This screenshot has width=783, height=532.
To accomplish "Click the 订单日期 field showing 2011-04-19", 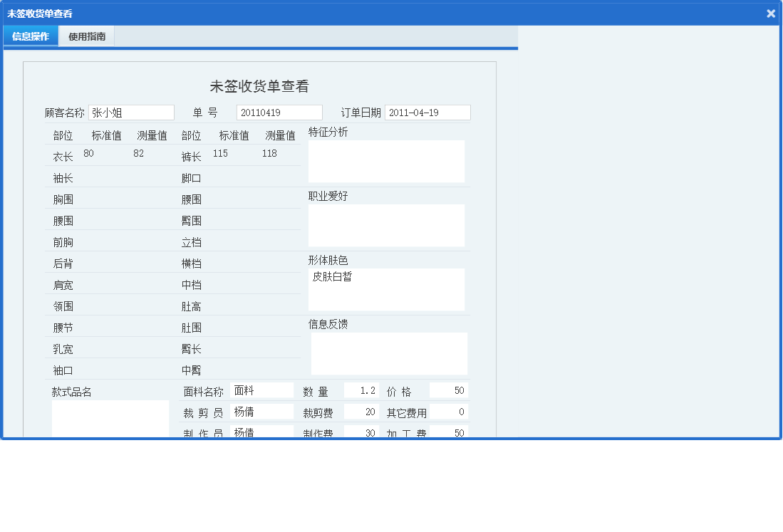I will 427,112.
